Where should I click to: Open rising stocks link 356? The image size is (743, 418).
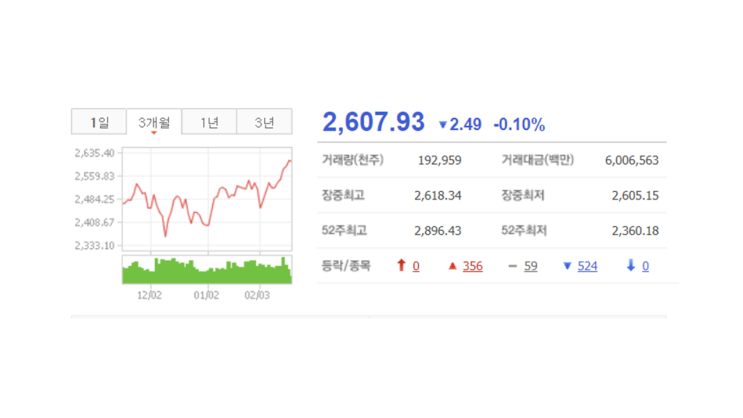[x=472, y=266]
